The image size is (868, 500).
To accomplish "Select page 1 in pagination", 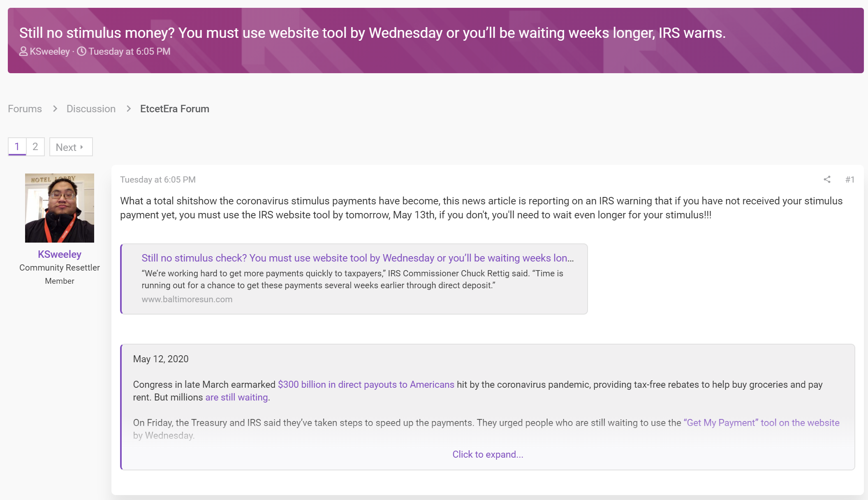I will pos(17,147).
